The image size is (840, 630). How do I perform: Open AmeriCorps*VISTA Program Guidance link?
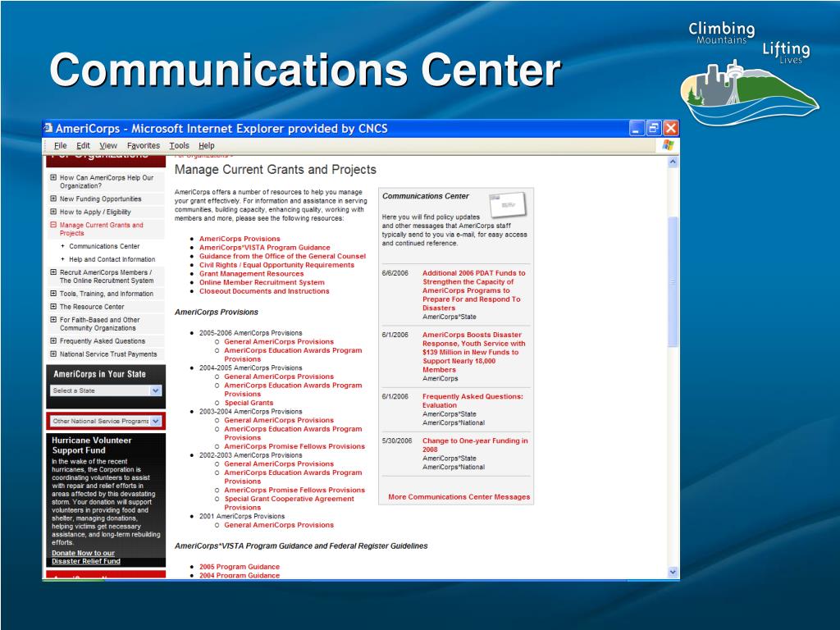click(265, 248)
